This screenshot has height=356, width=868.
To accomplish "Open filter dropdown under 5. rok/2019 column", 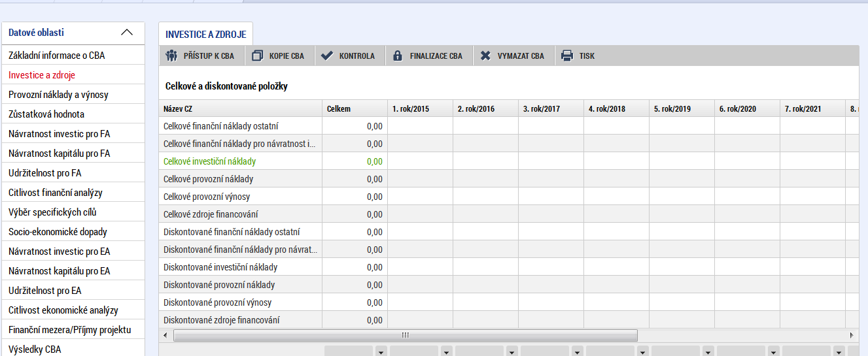I will 708,351.
